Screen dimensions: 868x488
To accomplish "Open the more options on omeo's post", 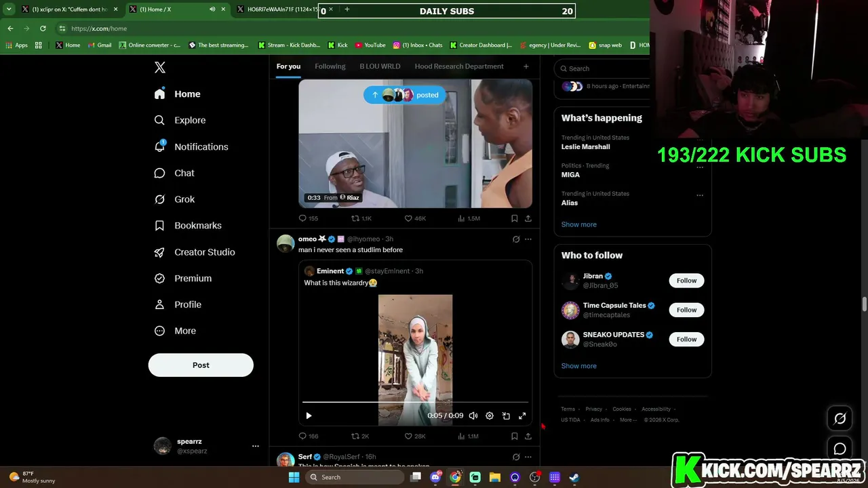I will click(x=528, y=239).
